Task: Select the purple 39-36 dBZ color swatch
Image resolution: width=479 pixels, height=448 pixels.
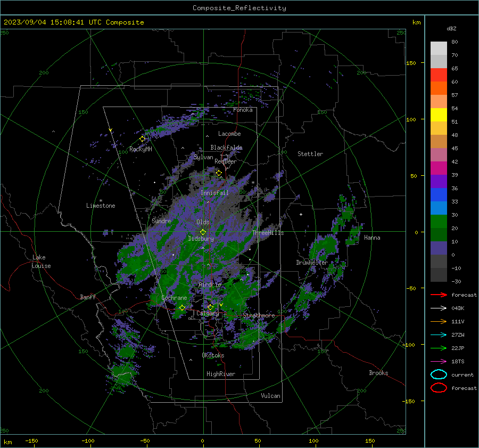Action: point(439,181)
